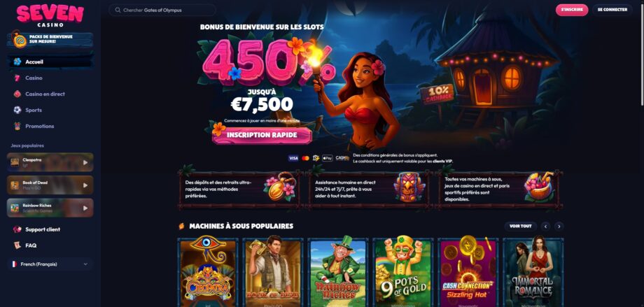Click the Mastercard payment icon
The image size is (644, 307).
pyautogui.click(x=305, y=158)
